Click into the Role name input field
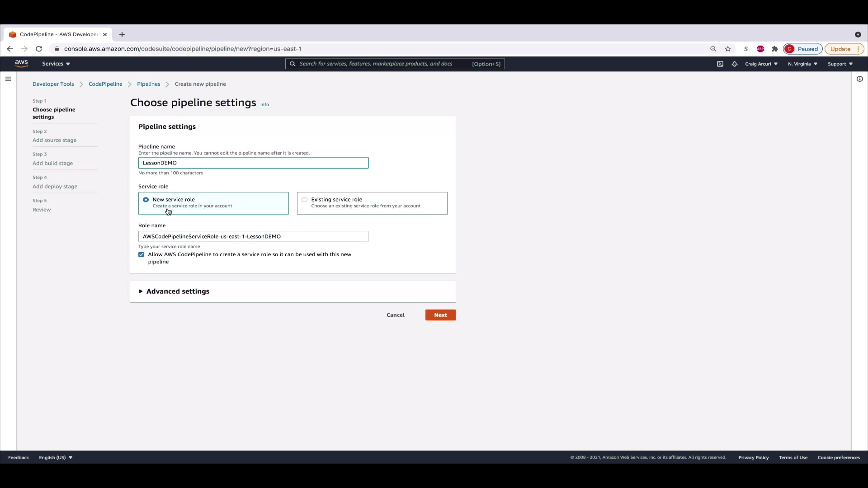The width and height of the screenshot is (868, 488). coord(253,236)
